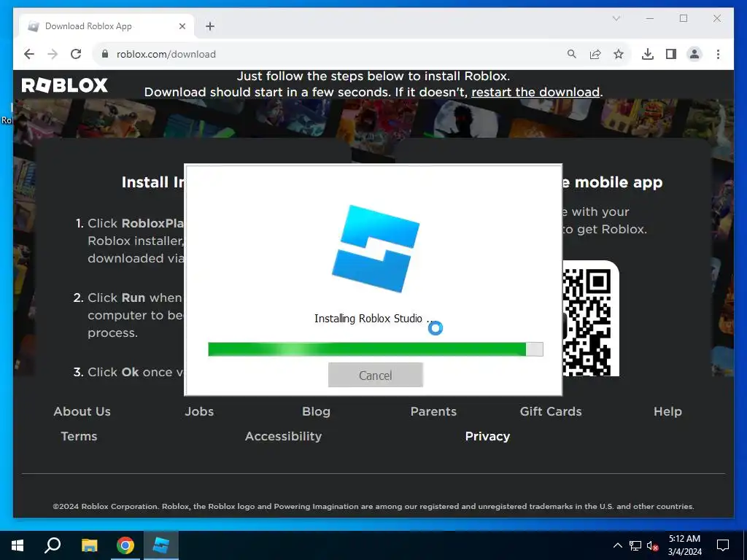The image size is (747, 560).
Task: Click the zoom magnifier icon in address bar
Action: tap(572, 54)
